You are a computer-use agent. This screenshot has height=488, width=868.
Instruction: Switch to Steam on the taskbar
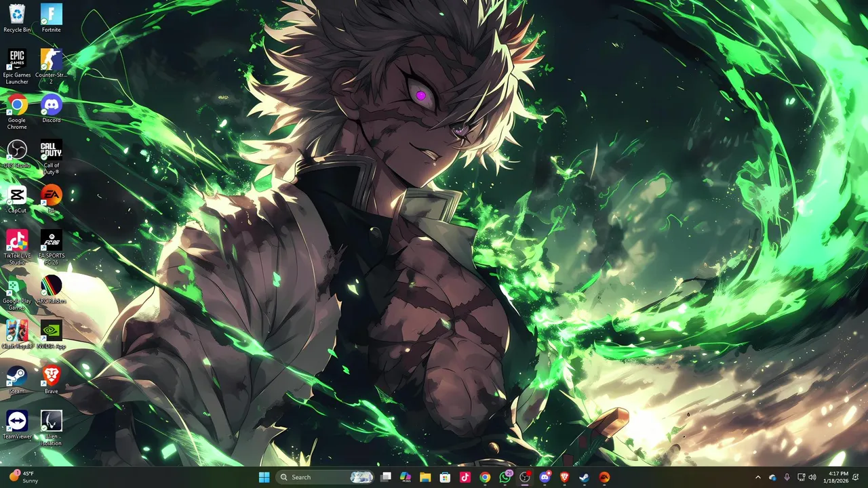585,477
